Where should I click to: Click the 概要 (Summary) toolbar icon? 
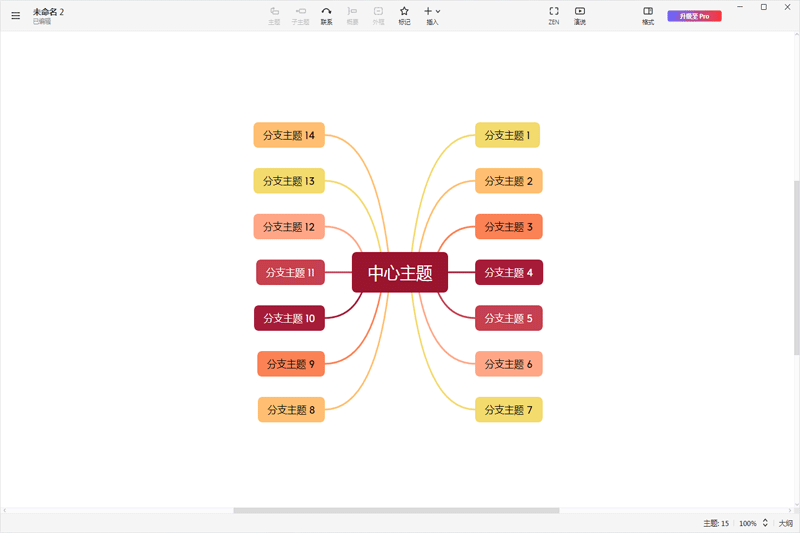click(x=352, y=15)
